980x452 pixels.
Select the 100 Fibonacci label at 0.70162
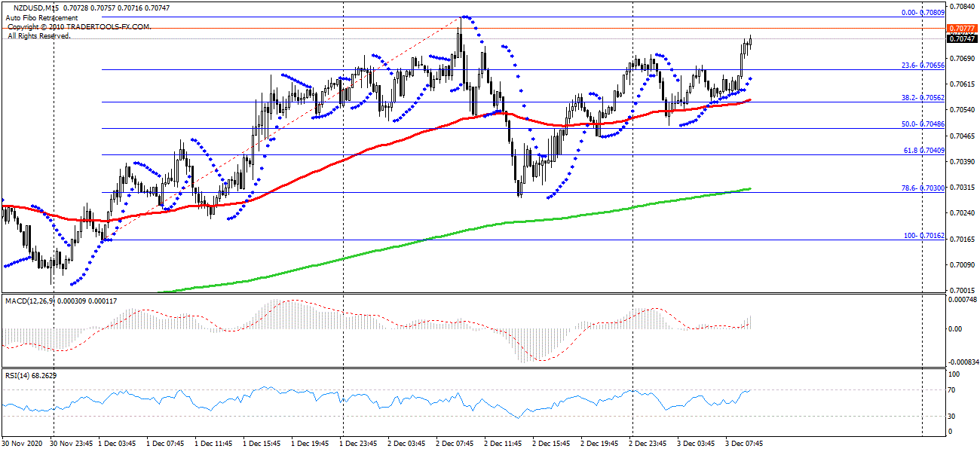924,236
